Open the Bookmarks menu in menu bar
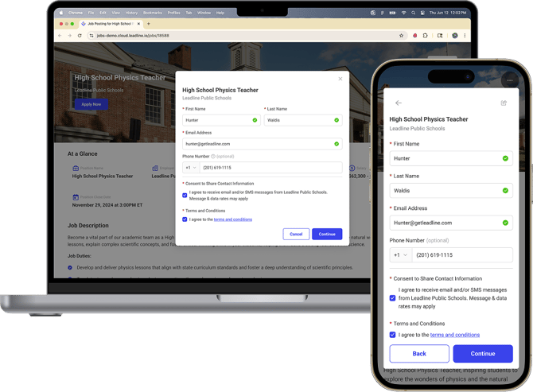 152,13
